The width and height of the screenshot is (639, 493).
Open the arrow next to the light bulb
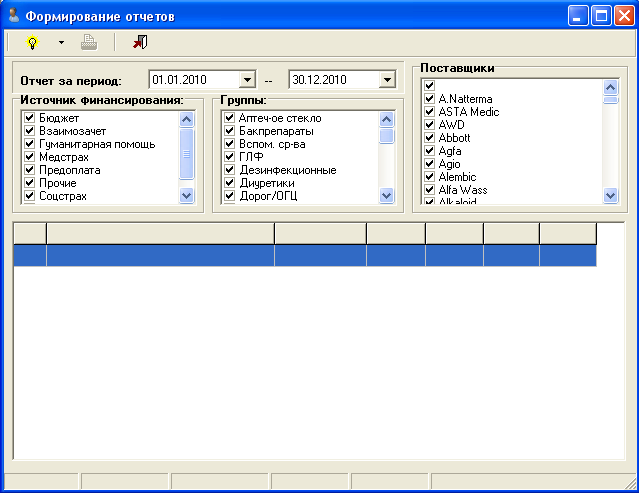coord(61,43)
